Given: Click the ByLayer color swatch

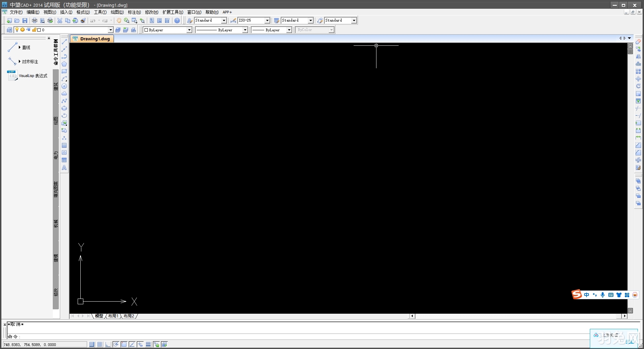Looking at the screenshot, I should 147,30.
